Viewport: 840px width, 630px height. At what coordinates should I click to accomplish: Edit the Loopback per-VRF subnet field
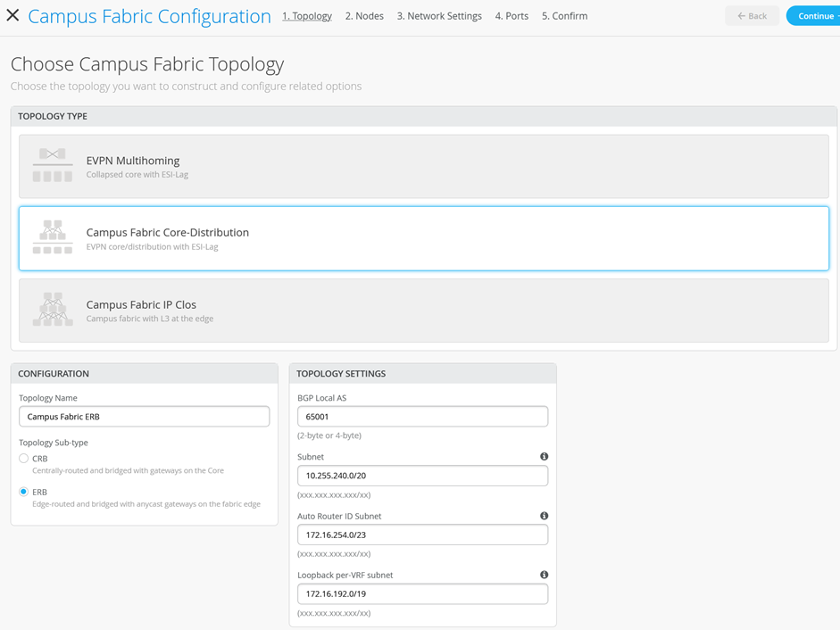[422, 593]
